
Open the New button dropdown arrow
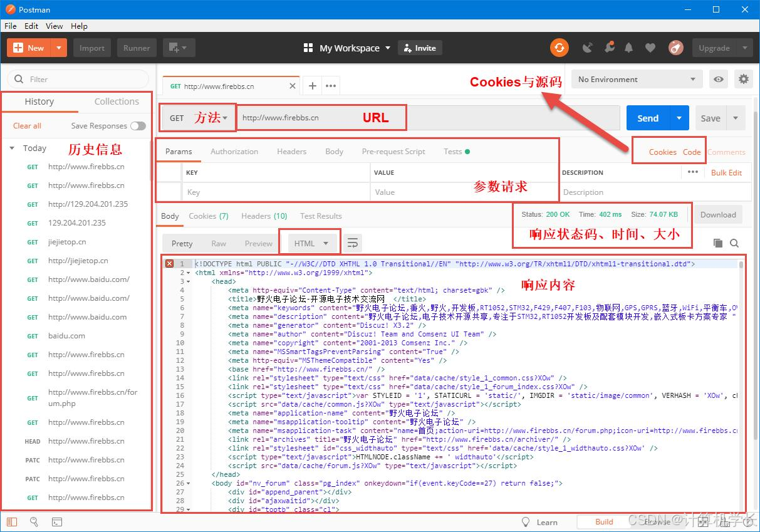point(59,48)
